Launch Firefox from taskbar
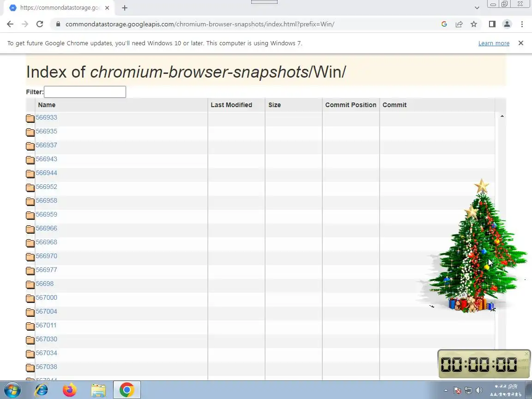Screen dimensions: 532x399 (x=70, y=390)
